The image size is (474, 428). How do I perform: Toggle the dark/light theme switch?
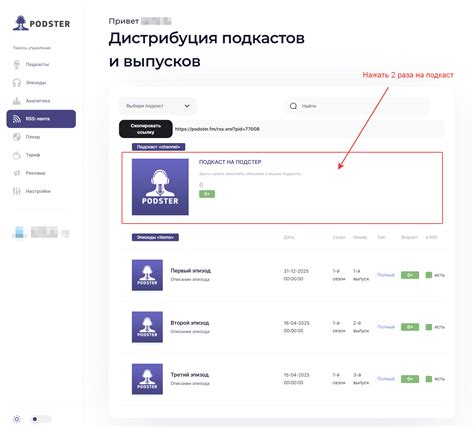[41, 419]
